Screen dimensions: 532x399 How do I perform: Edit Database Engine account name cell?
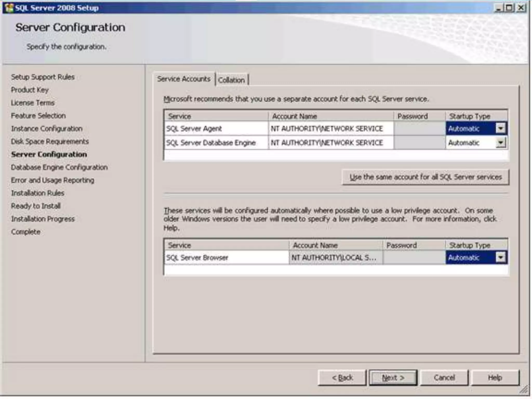coord(330,143)
